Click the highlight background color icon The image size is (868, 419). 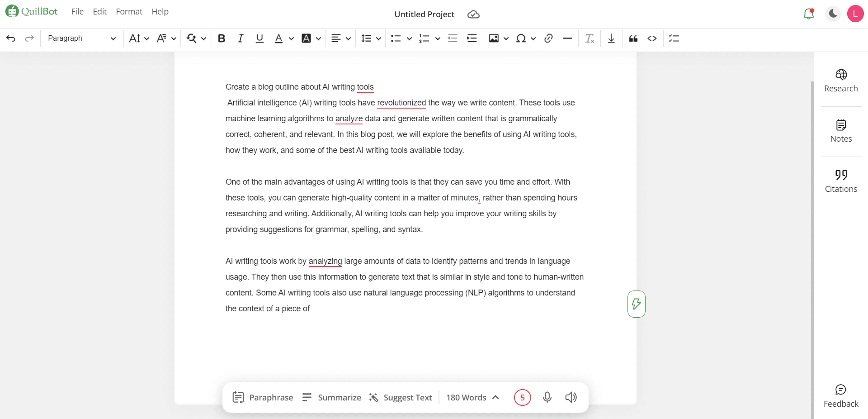coord(306,38)
